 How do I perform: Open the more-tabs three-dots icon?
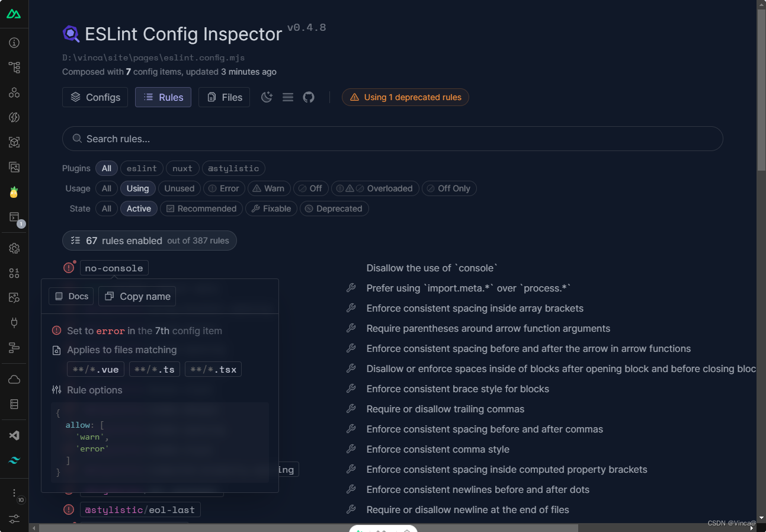point(14,493)
